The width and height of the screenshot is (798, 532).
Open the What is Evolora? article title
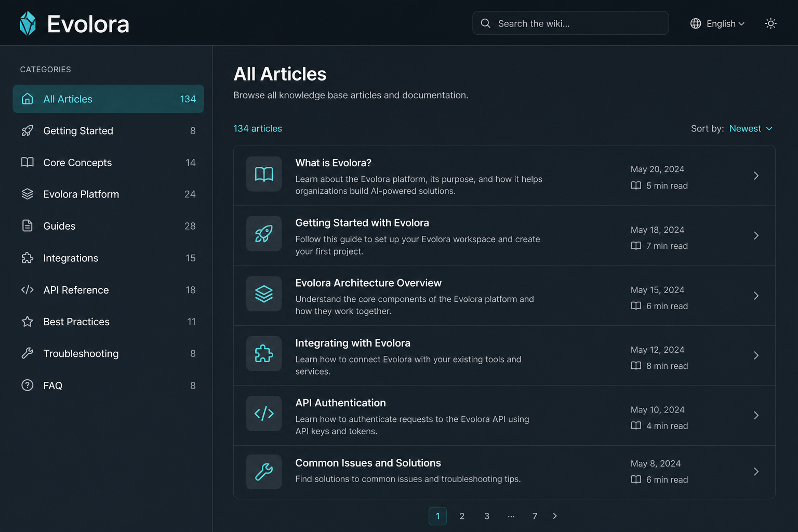(333, 163)
